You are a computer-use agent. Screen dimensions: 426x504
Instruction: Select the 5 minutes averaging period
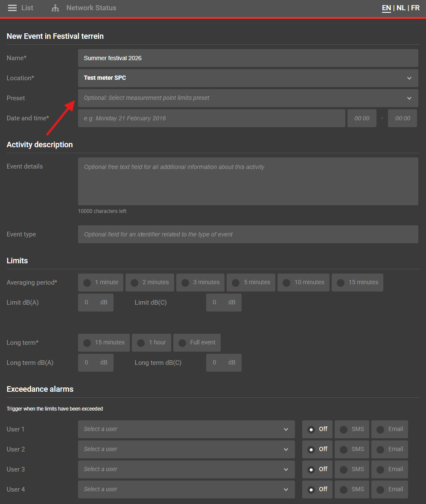(251, 283)
